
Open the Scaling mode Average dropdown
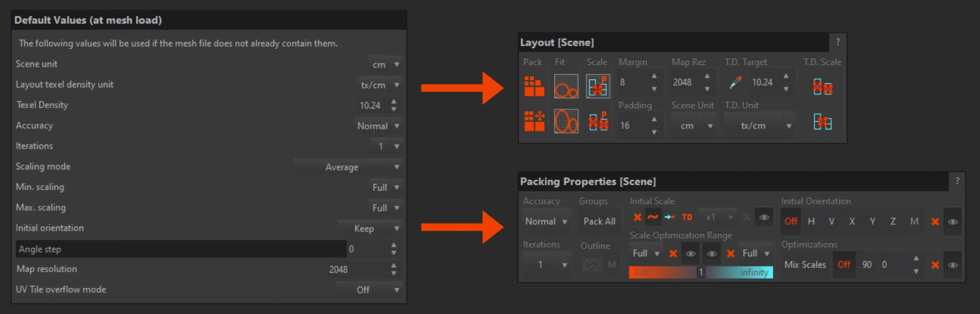coord(348,167)
